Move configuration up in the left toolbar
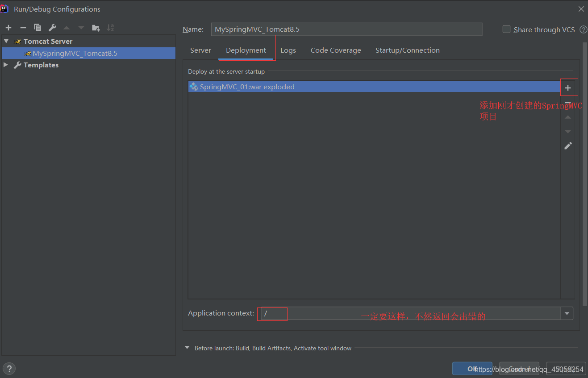The height and width of the screenshot is (378, 588). [67, 28]
